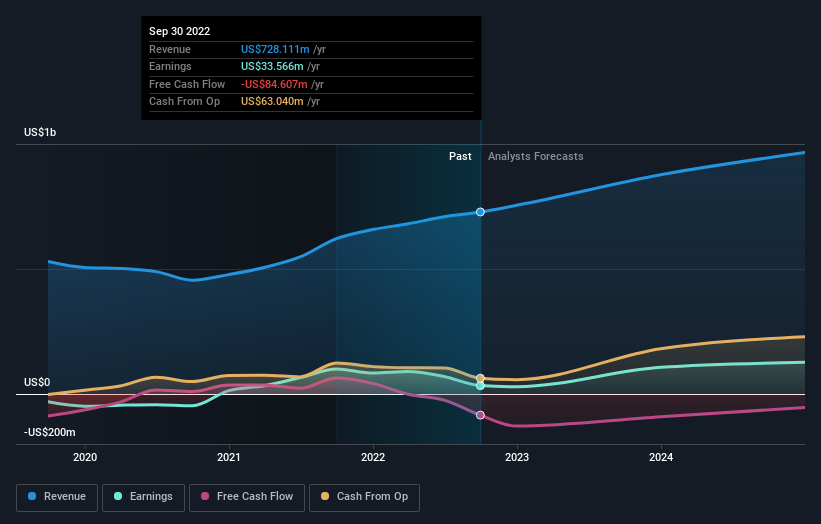Image resolution: width=821 pixels, height=524 pixels.
Task: Click the 2024 x-axis label
Action: tap(661, 457)
